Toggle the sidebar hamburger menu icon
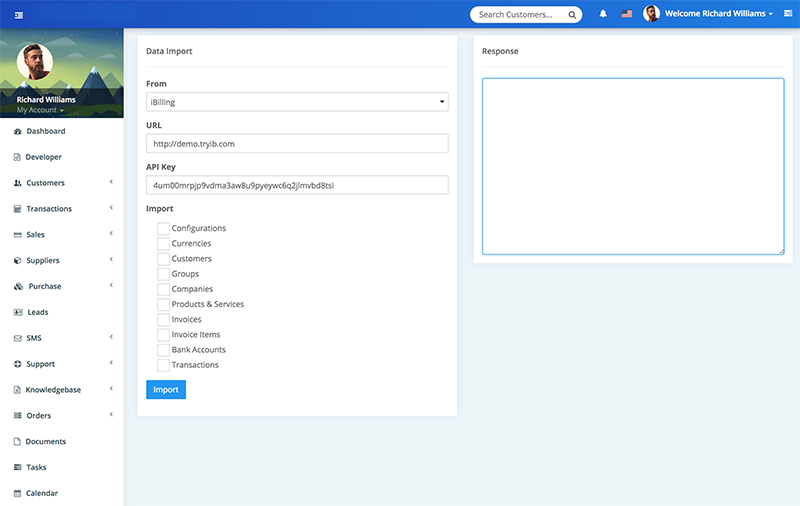 pyautogui.click(x=19, y=15)
